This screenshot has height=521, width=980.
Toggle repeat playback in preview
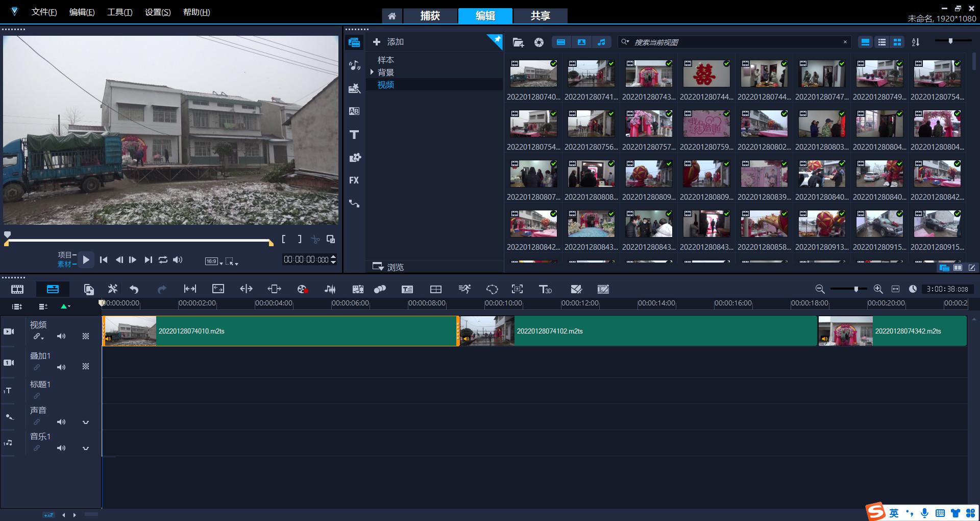pos(163,260)
